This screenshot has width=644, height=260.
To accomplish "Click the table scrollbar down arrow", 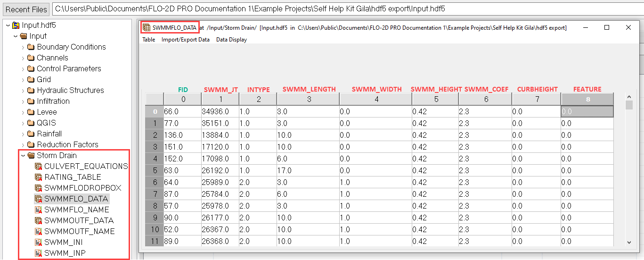I will [x=629, y=242].
